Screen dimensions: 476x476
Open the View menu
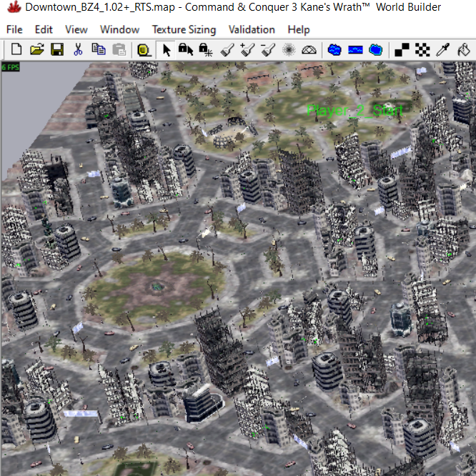coord(76,29)
